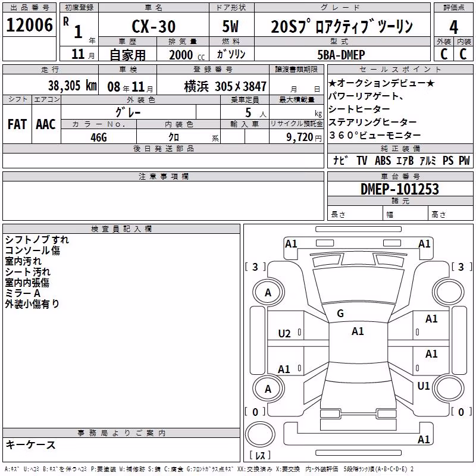Select the inspector note 室内内張傷
Viewport: 476px width, 476px height.
27,282
